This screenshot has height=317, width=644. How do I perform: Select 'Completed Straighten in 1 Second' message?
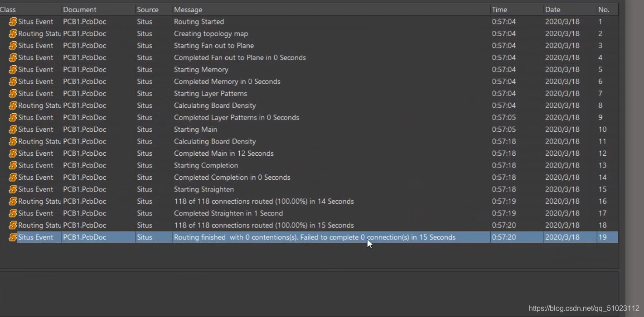(x=228, y=214)
